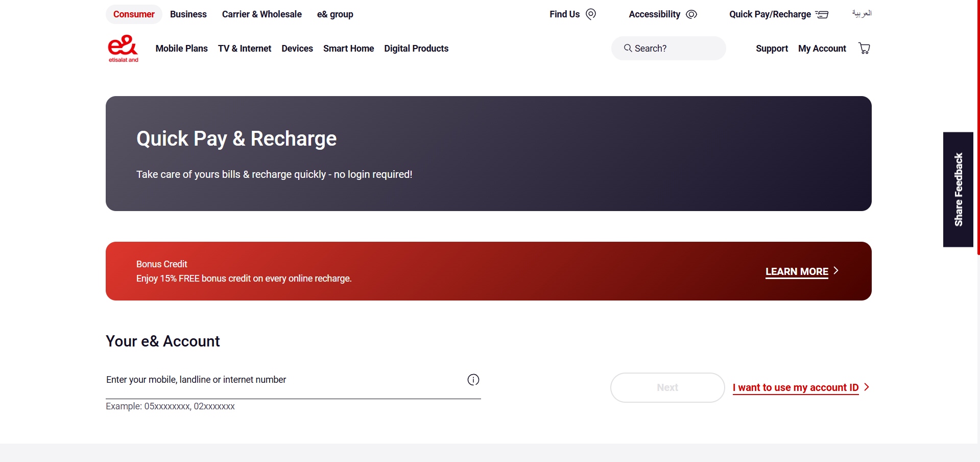The height and width of the screenshot is (462, 980).
Task: Click the 'Your e& Account' heading
Action: click(163, 341)
